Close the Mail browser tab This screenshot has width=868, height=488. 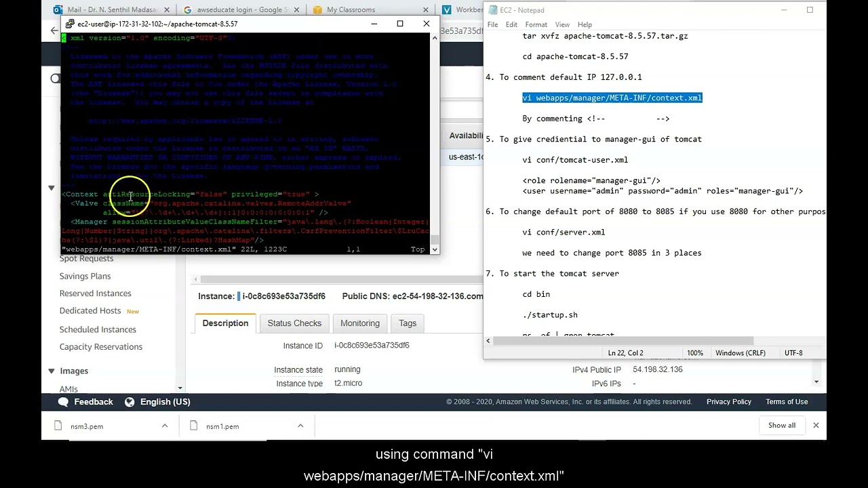tap(167, 9)
